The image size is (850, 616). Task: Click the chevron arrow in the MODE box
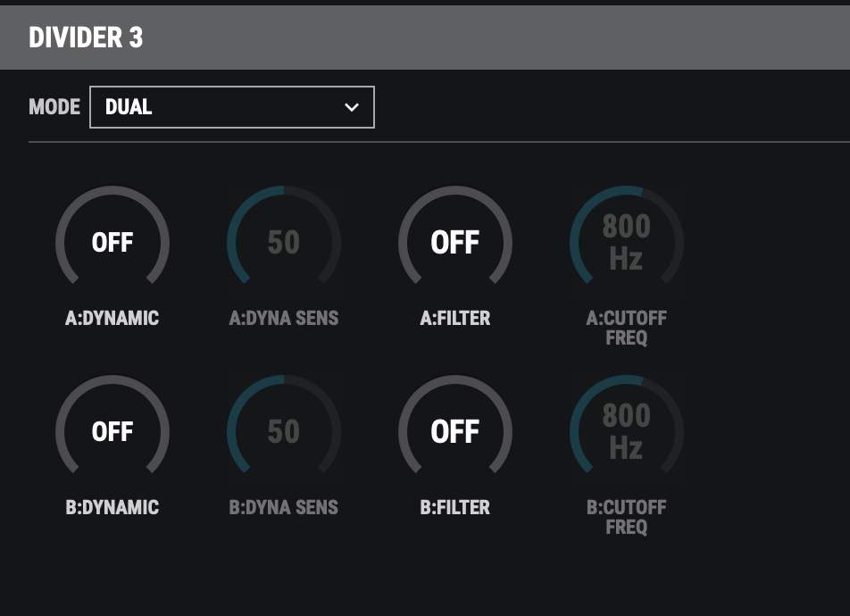point(352,107)
